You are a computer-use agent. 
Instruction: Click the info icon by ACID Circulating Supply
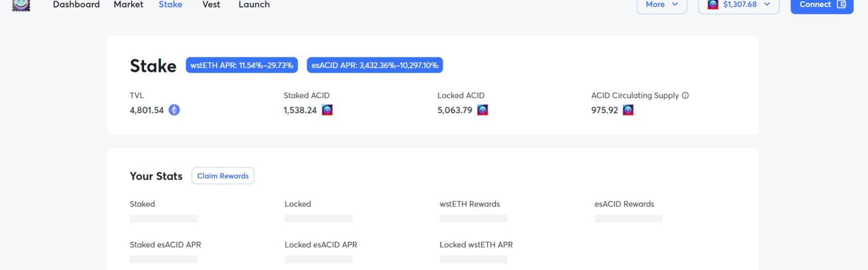click(685, 95)
